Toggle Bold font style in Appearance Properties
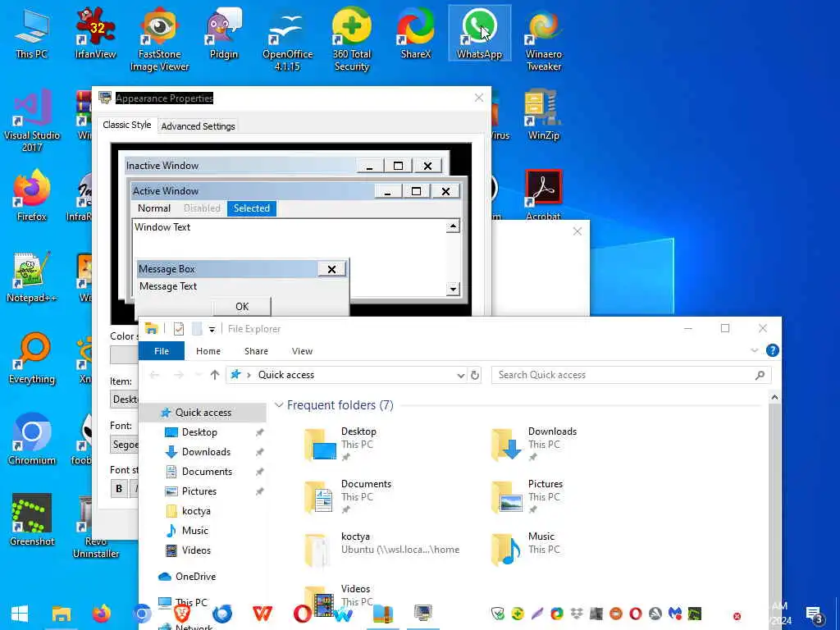840x630 pixels. [119, 489]
